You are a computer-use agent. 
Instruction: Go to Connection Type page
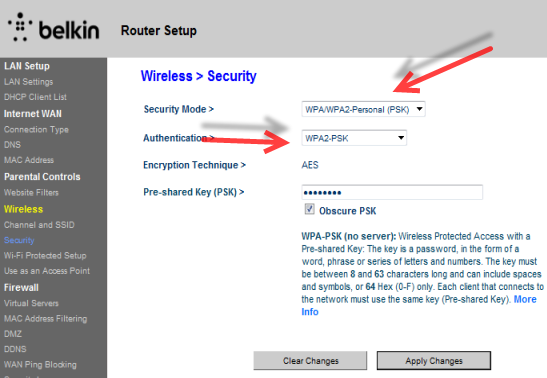click(x=36, y=130)
